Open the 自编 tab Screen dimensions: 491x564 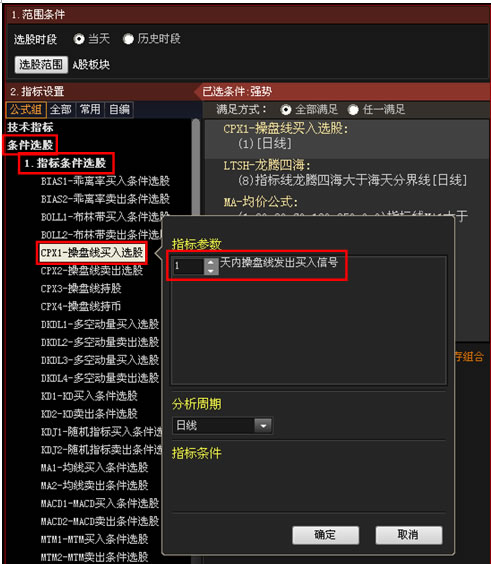coord(119,109)
